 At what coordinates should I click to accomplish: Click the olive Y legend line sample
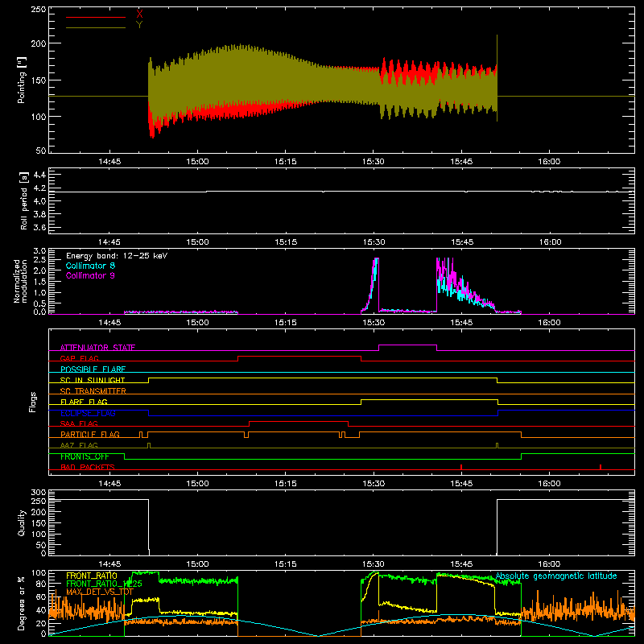click(x=96, y=27)
